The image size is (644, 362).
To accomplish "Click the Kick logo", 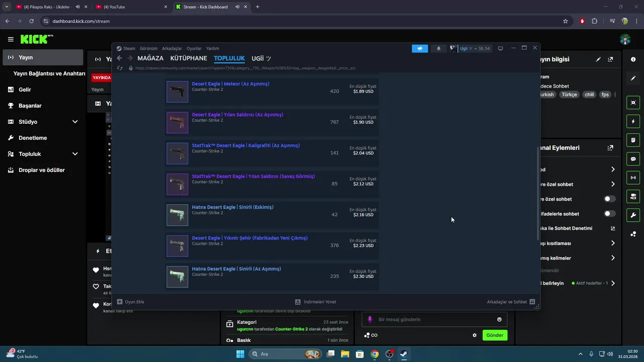I will (x=37, y=39).
